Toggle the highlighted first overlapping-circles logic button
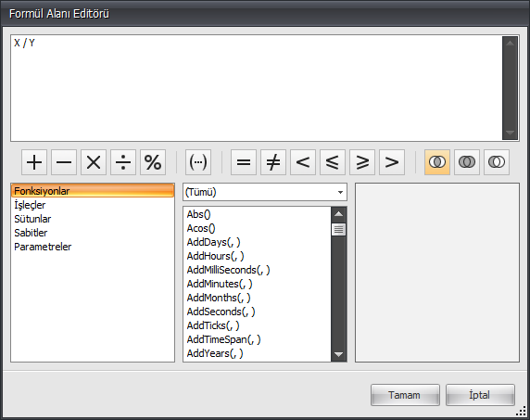 click(437, 162)
